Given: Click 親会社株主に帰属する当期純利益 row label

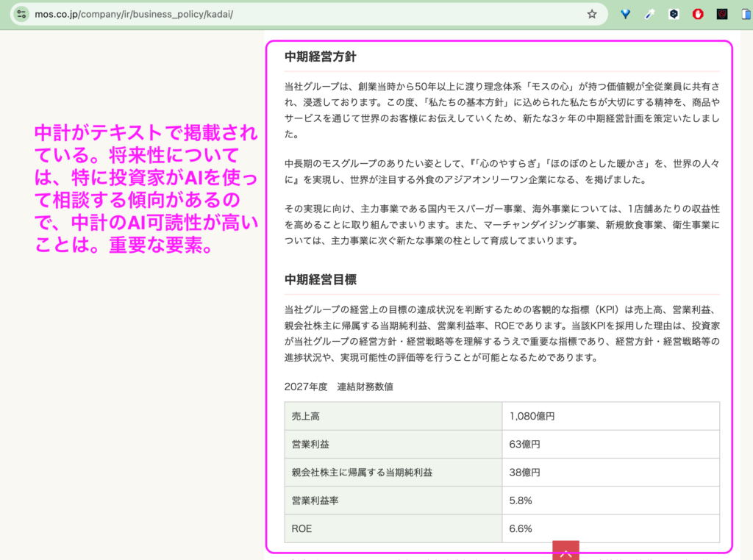Looking at the screenshot, I should click(393, 473).
